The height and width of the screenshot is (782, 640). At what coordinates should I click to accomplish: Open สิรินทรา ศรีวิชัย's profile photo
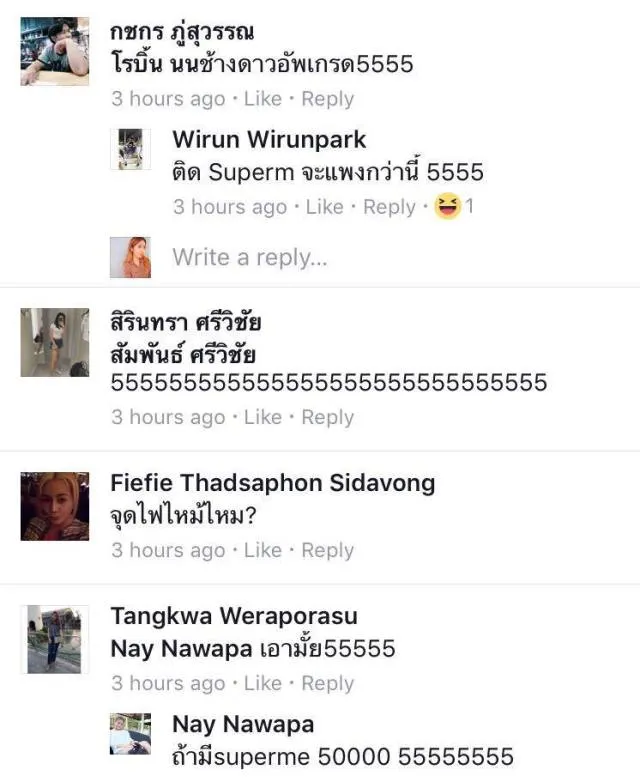(55, 343)
